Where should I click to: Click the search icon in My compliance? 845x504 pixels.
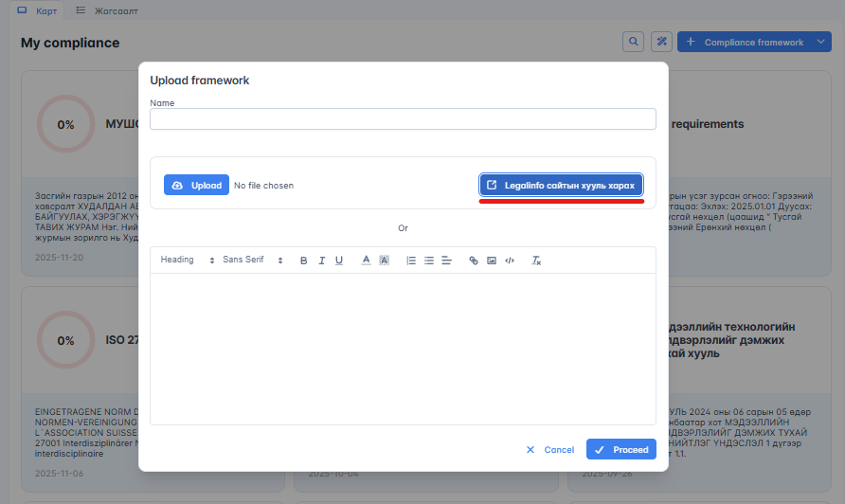point(633,42)
